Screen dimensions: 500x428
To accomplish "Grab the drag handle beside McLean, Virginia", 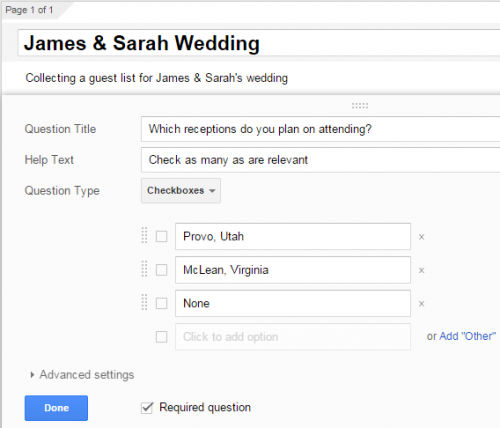I will coord(144,269).
